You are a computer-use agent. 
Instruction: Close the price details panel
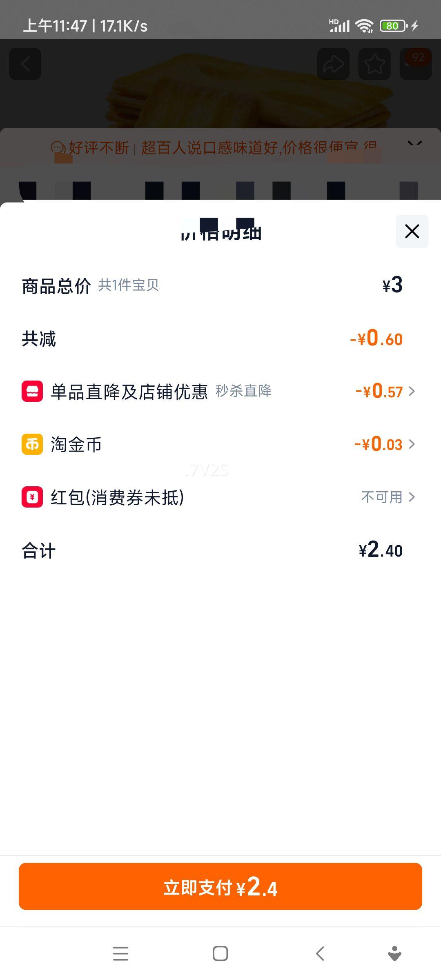click(x=412, y=231)
